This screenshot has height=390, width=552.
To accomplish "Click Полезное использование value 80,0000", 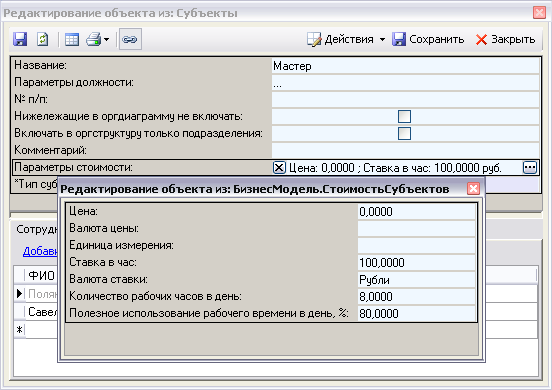I will pos(416,313).
